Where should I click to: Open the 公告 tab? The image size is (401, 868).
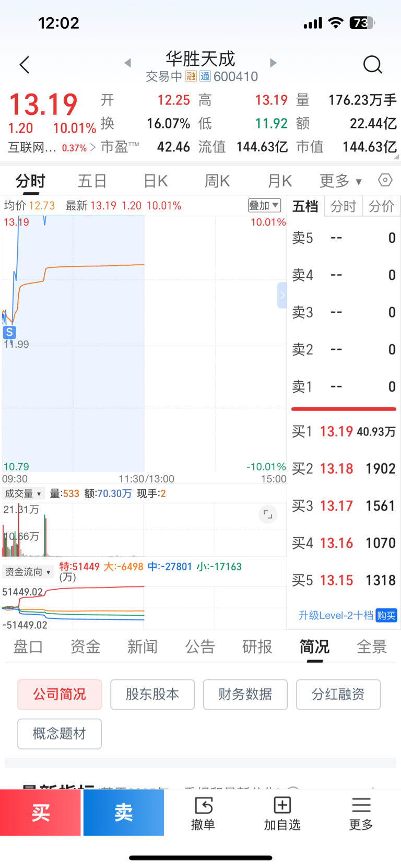tap(200, 647)
